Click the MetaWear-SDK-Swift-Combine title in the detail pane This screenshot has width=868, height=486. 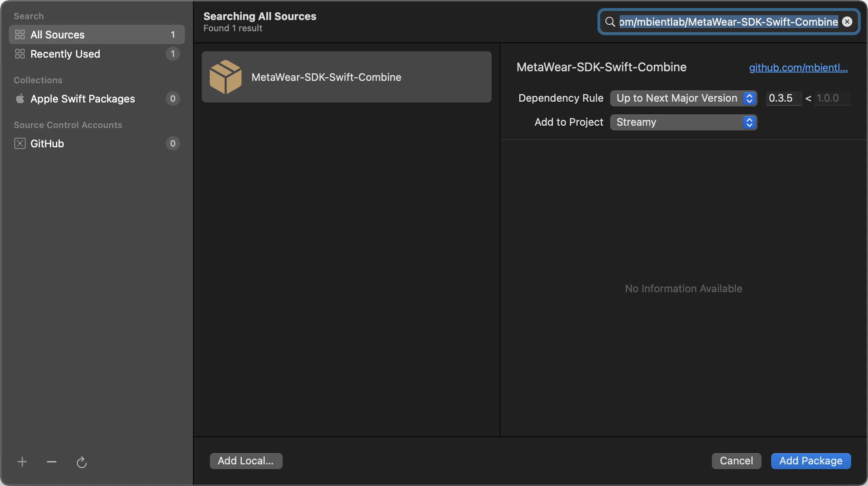pyautogui.click(x=601, y=67)
